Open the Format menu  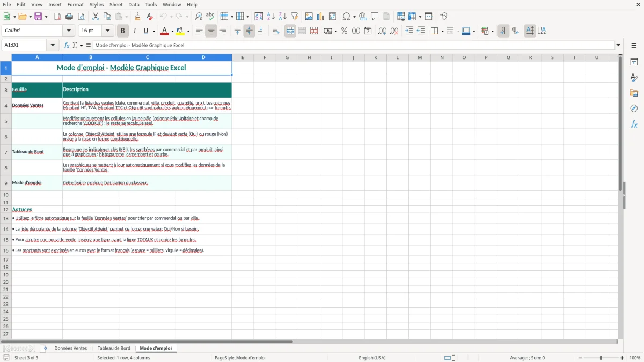click(x=76, y=4)
